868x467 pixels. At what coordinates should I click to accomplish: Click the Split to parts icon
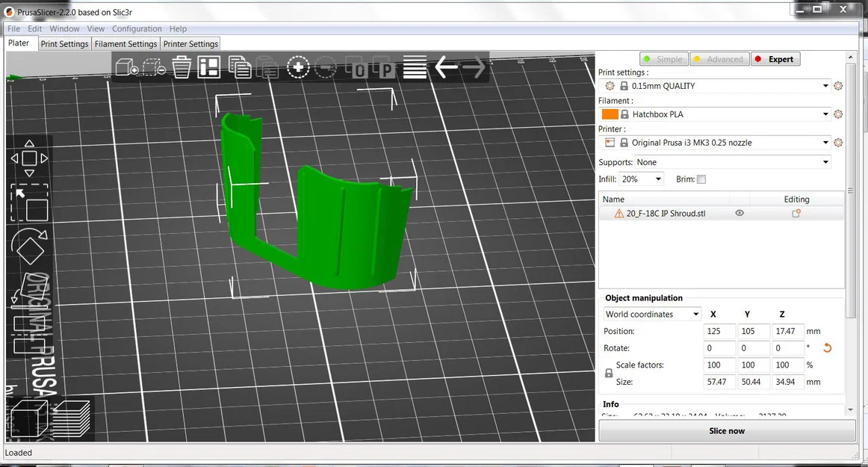click(384, 67)
